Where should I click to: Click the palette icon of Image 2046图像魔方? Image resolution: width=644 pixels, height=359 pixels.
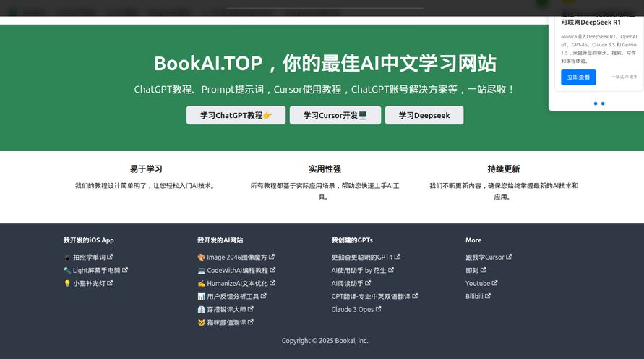[201, 257]
